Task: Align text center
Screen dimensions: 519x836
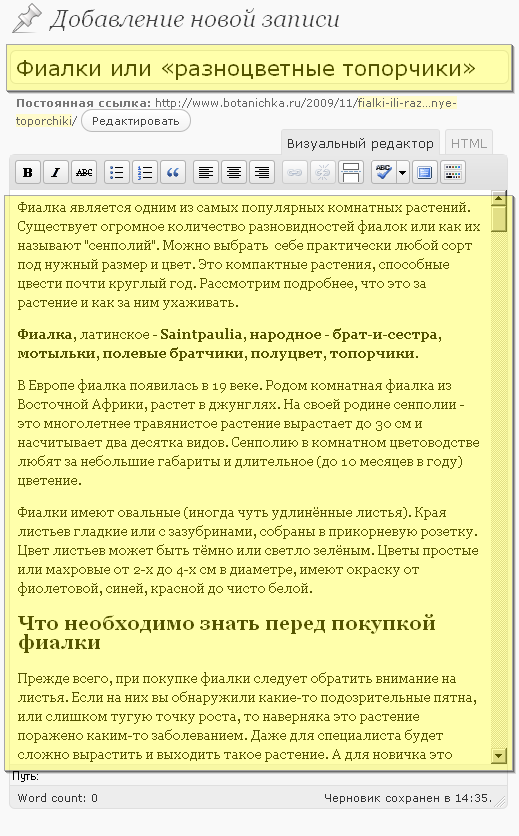Action: [234, 172]
